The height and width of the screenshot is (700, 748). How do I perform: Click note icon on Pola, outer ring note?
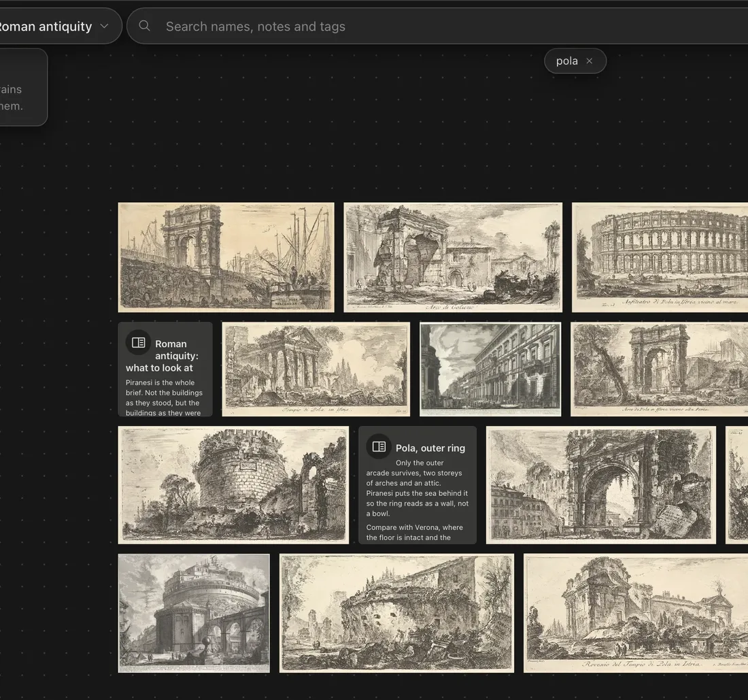point(379,447)
